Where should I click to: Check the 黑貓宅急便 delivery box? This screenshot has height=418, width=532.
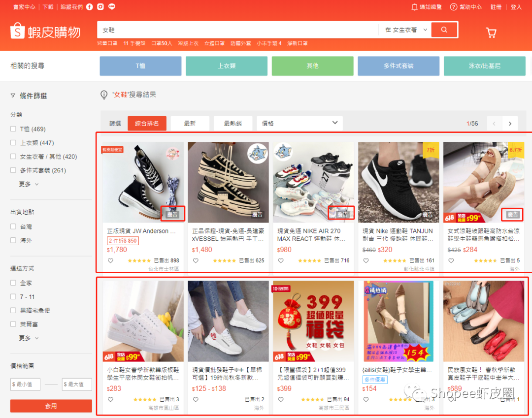[x=13, y=310]
